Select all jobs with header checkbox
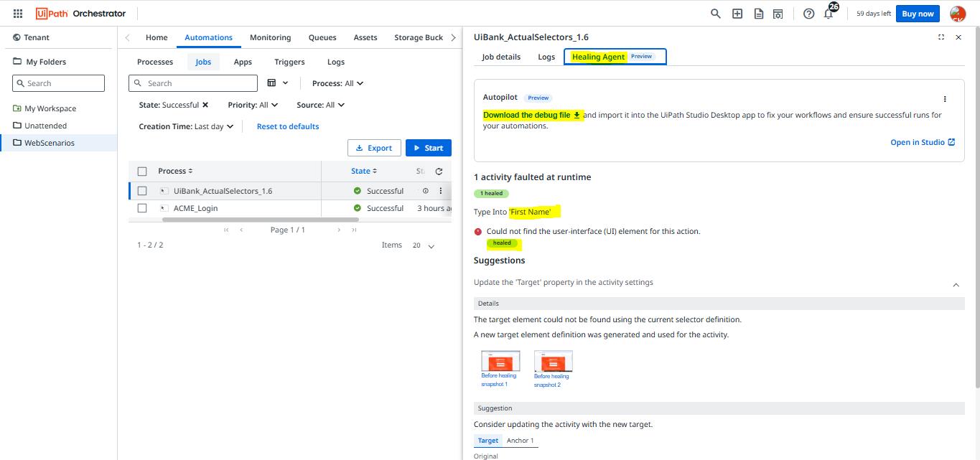 [x=142, y=172]
